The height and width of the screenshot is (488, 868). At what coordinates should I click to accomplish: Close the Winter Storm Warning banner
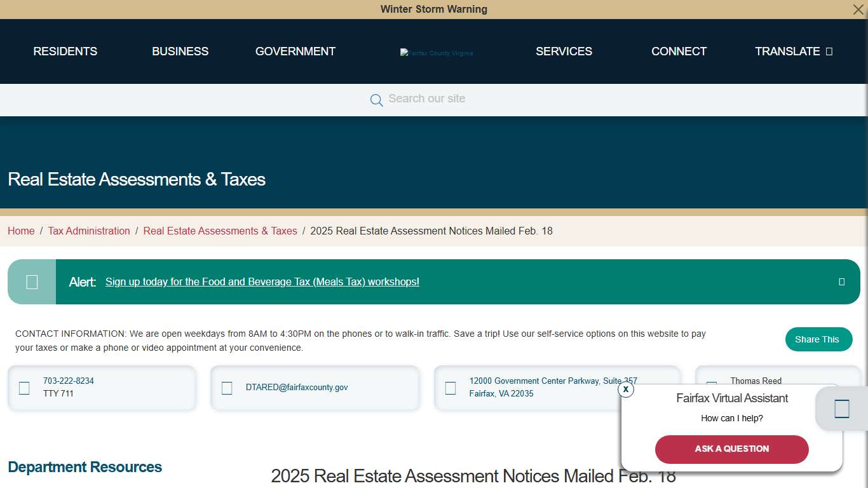tap(858, 10)
